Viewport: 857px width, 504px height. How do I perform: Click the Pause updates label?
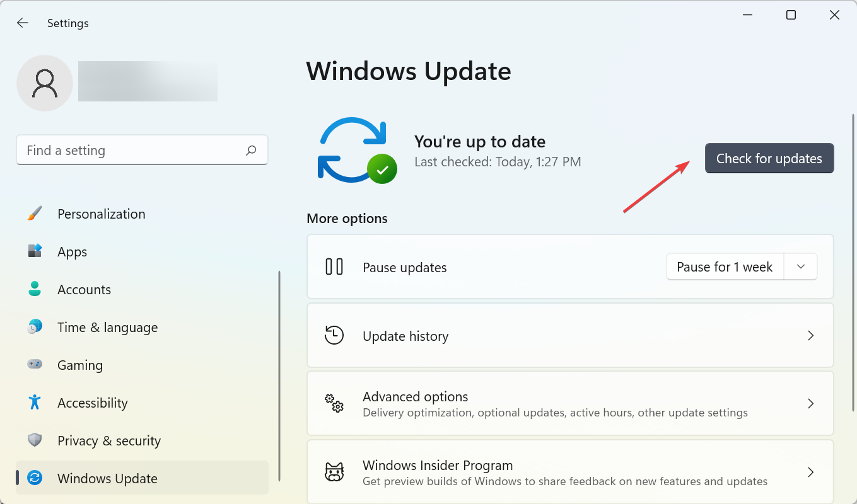tap(405, 267)
